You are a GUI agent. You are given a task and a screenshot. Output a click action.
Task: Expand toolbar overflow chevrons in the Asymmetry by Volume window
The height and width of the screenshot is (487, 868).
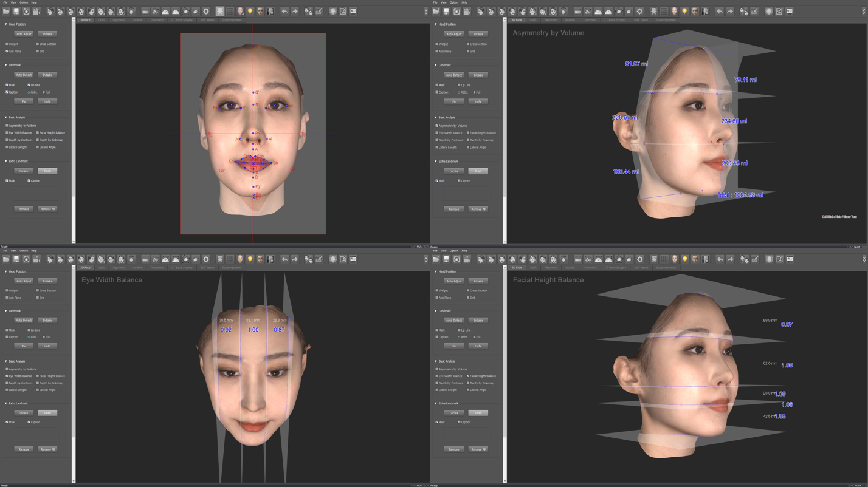(864, 11)
